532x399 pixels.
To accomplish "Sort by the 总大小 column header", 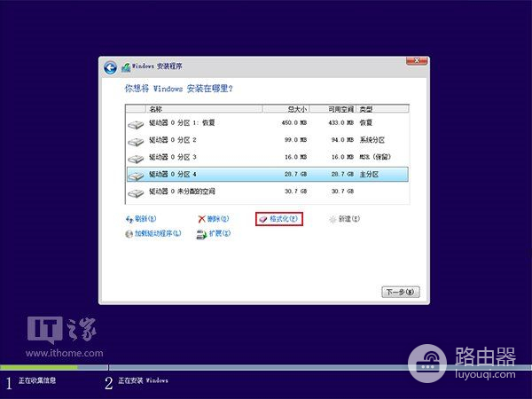I will (x=286, y=109).
